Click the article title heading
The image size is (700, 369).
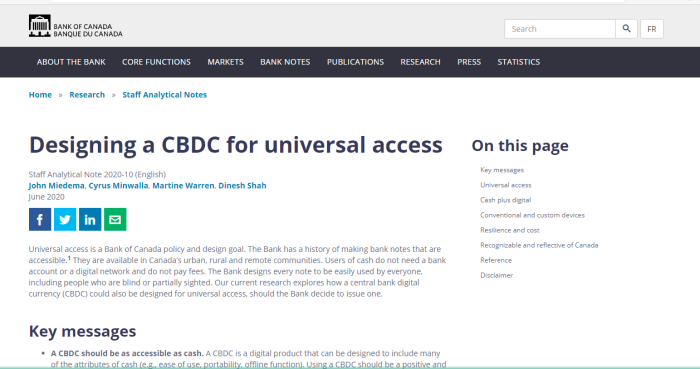point(236,145)
